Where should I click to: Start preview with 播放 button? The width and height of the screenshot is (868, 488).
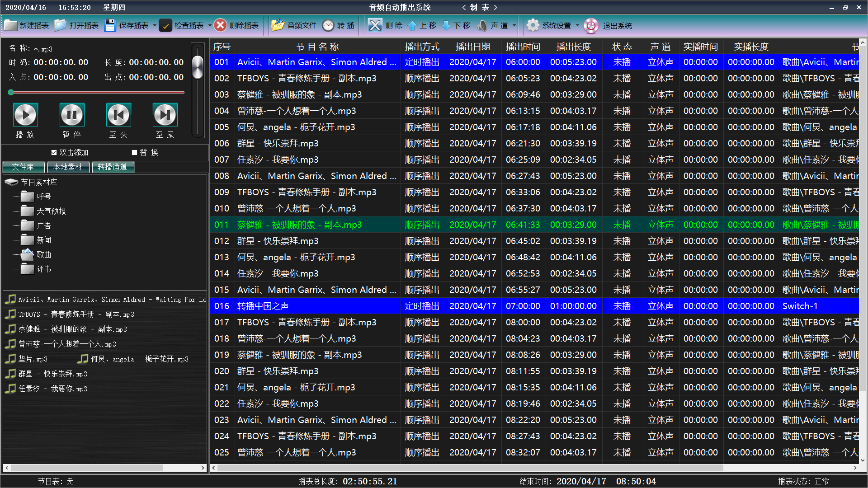coord(25,115)
